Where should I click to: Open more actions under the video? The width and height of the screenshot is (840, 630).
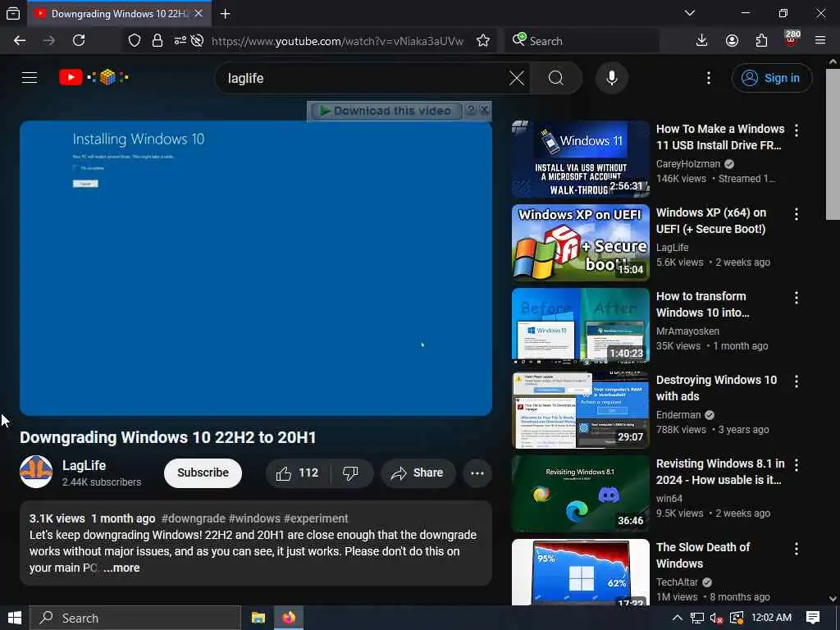click(477, 473)
